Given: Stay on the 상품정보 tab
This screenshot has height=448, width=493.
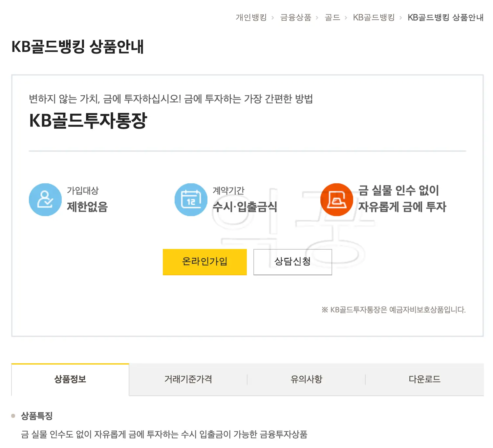Looking at the screenshot, I should coord(70,379).
